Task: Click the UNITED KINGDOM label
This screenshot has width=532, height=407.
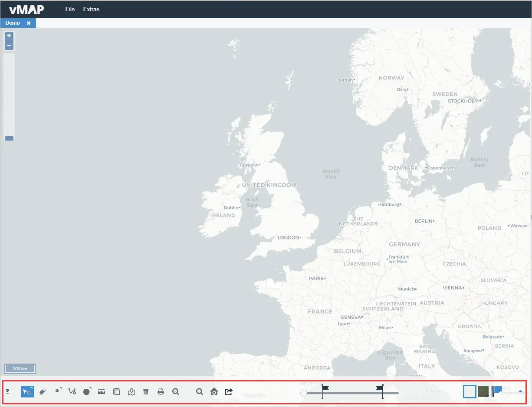Action: point(269,185)
